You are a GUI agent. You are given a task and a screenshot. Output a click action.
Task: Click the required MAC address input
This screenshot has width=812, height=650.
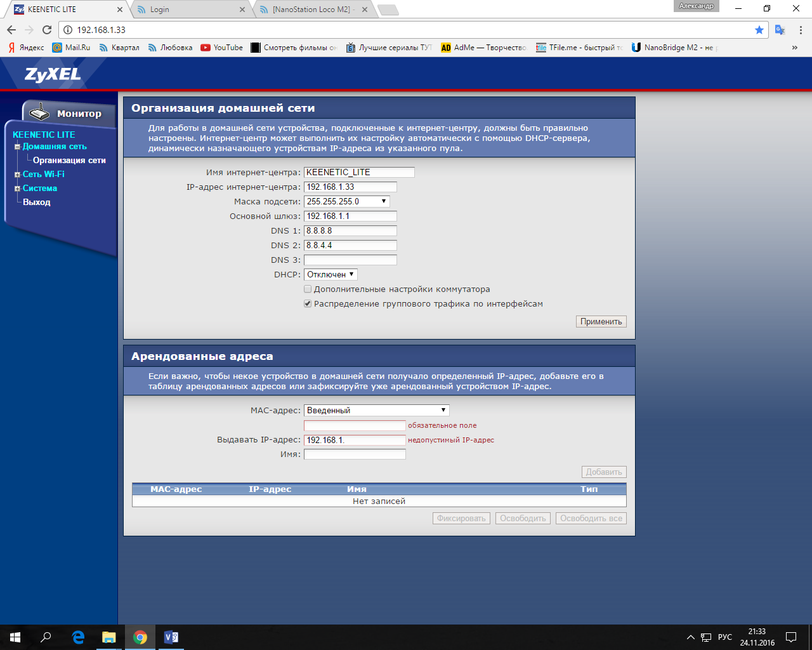click(355, 425)
